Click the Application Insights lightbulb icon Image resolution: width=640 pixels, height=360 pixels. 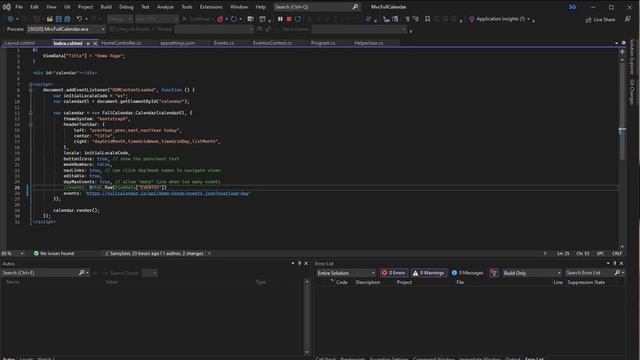coord(472,19)
